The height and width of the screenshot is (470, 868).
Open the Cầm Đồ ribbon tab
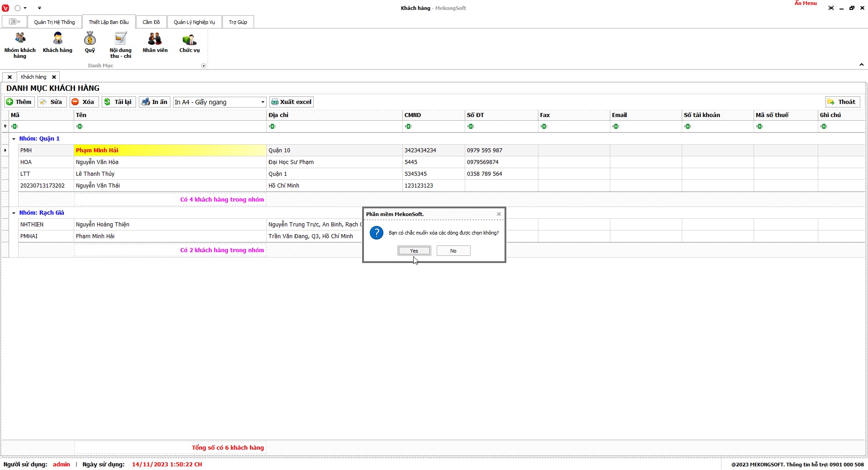151,22
